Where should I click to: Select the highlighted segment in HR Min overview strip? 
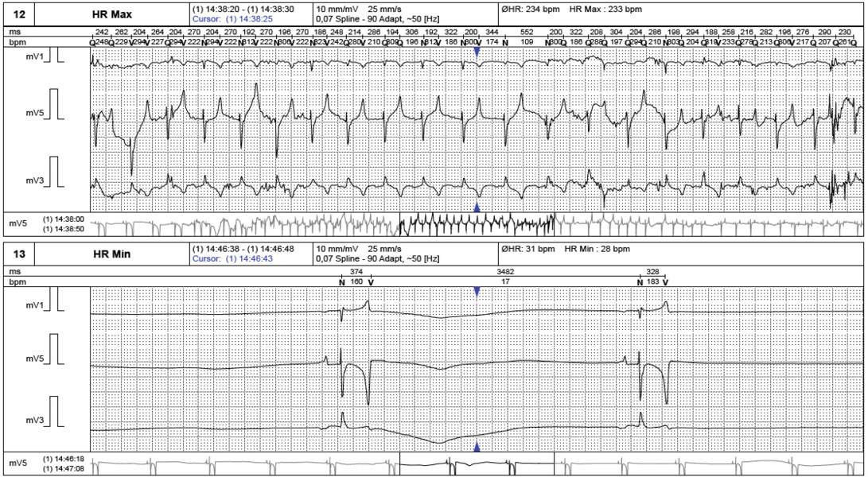pyautogui.click(x=476, y=464)
